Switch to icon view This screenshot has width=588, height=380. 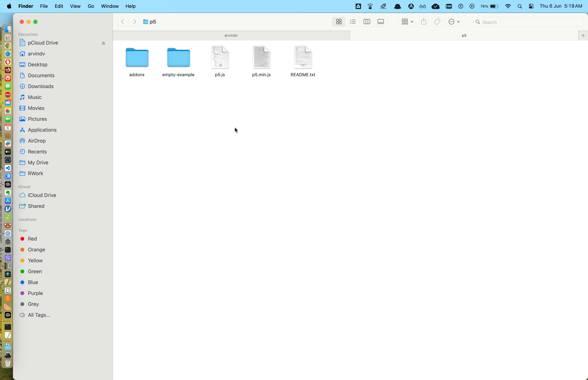click(x=339, y=22)
